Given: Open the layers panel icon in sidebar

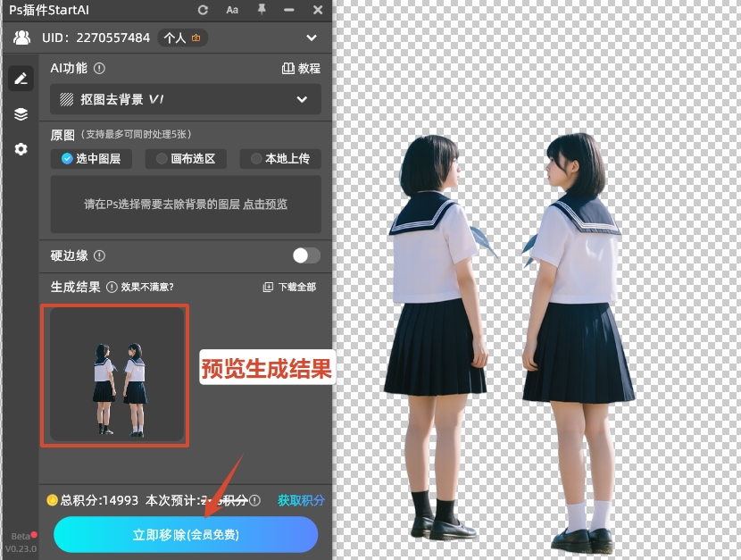Looking at the screenshot, I should point(21,113).
